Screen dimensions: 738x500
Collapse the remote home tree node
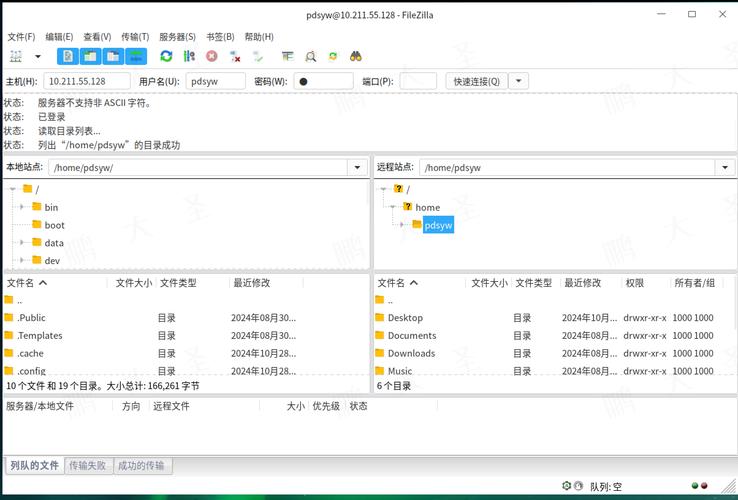393,207
